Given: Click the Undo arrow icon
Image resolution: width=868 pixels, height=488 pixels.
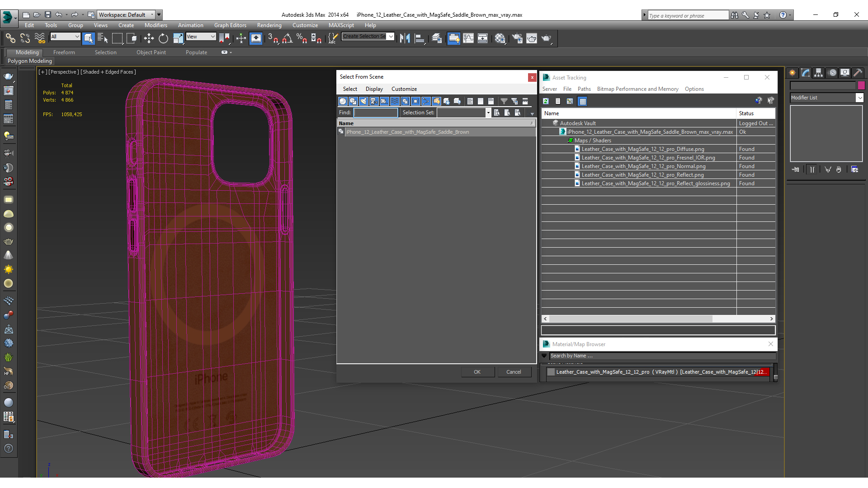Looking at the screenshot, I should click(59, 15).
